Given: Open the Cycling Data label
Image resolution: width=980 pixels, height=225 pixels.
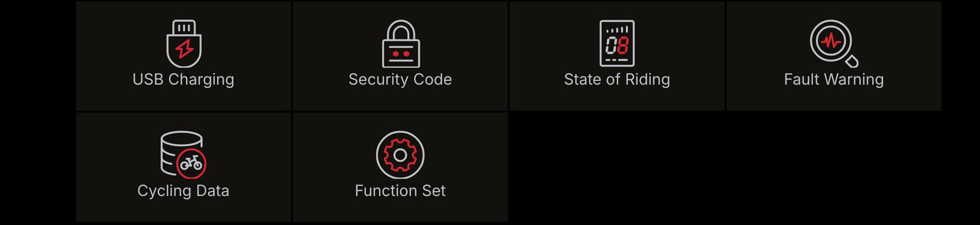Looking at the screenshot, I should click(x=183, y=191).
